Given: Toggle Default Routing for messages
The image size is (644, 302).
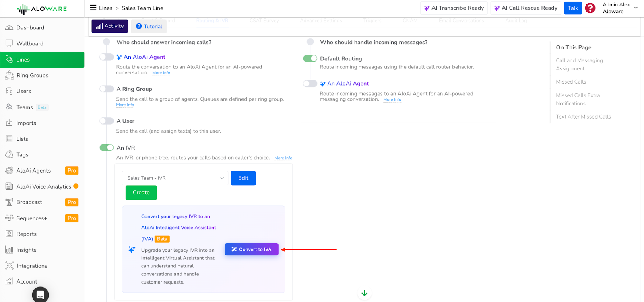Looking at the screenshot, I should tap(310, 58).
